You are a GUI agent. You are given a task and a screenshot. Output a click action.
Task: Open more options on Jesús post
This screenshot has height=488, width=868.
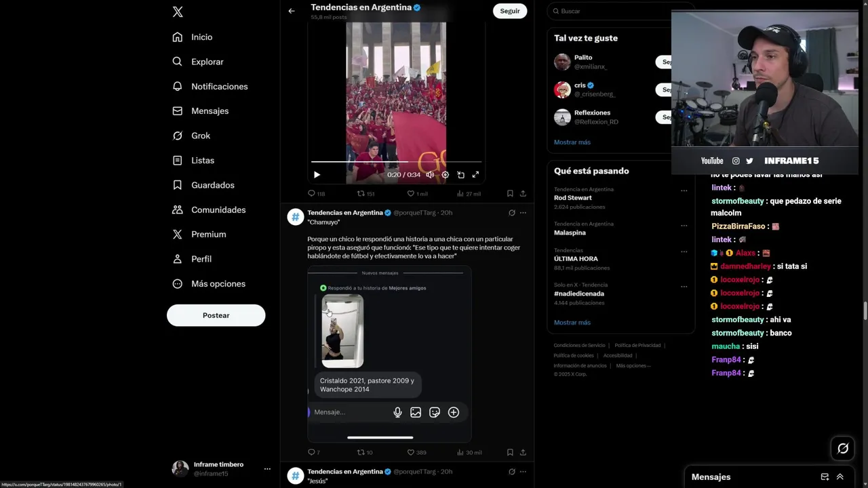[523, 472]
